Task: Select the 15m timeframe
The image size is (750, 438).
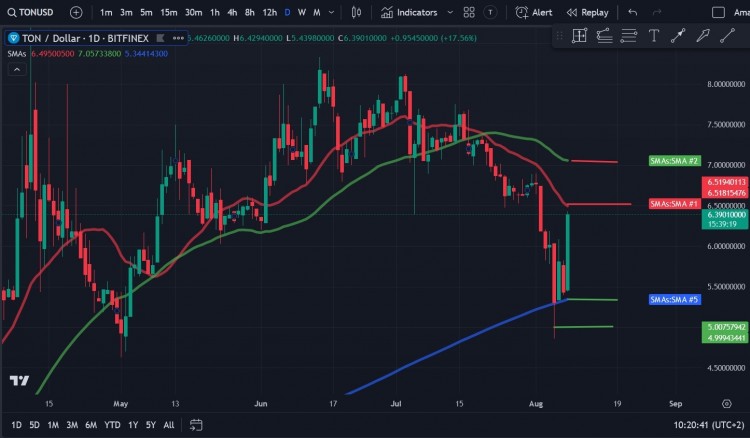Action: point(168,12)
